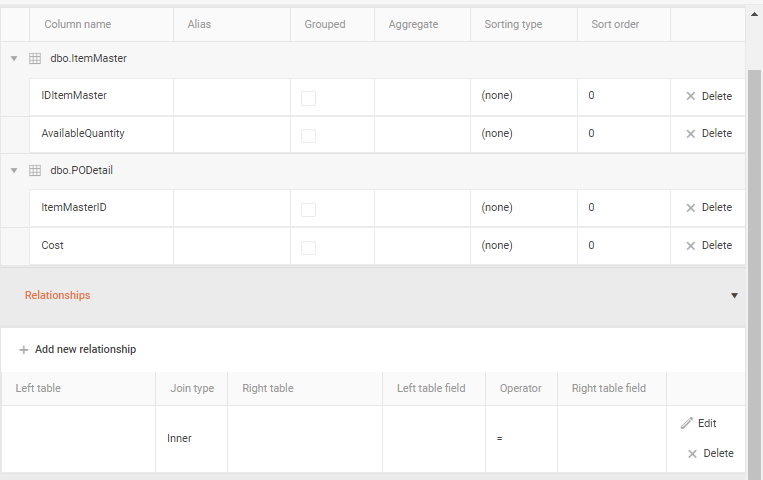This screenshot has height=480, width=763.
Task: Collapse the dbo.ItemMaster table group
Action: point(14,59)
